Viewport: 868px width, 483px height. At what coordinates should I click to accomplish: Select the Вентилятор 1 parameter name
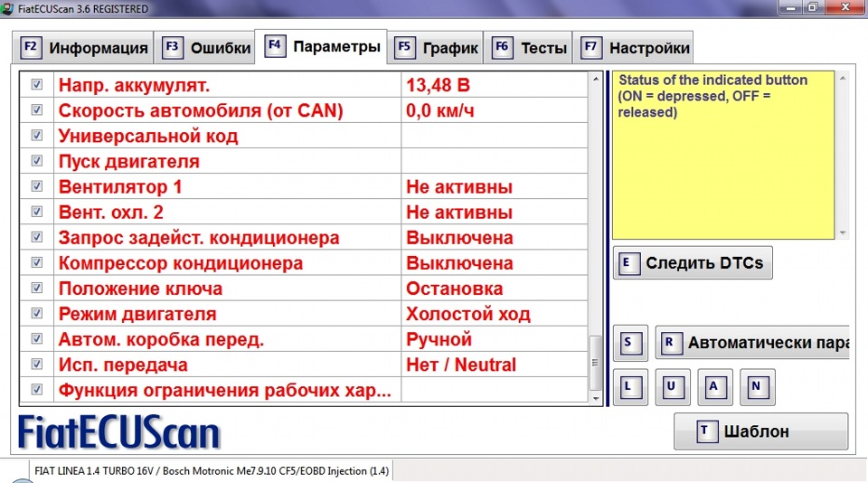(120, 186)
